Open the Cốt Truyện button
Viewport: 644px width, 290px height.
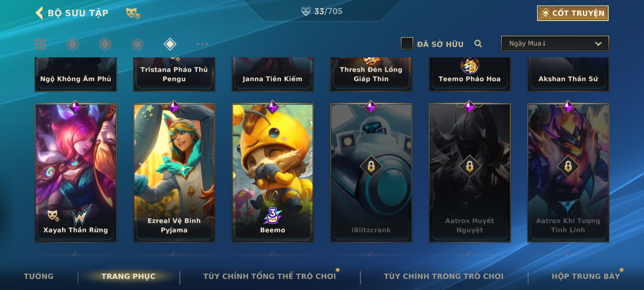pos(573,13)
